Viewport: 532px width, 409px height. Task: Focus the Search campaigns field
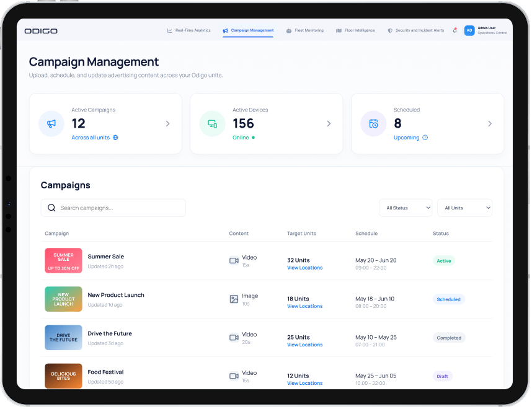tap(113, 208)
